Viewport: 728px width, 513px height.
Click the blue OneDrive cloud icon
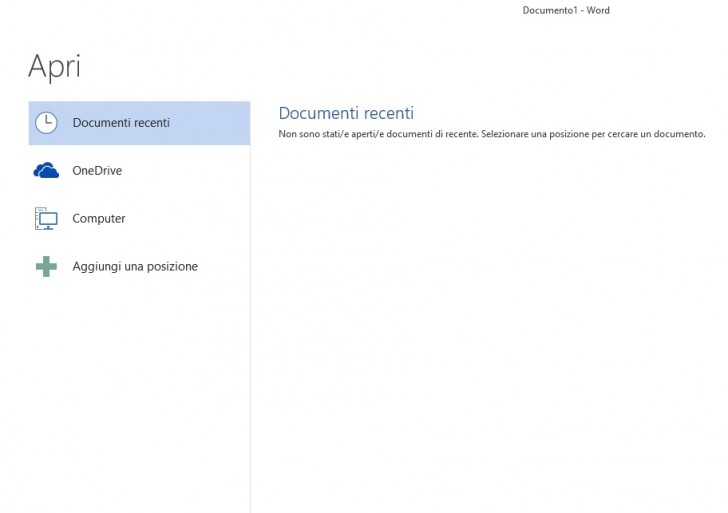46,171
